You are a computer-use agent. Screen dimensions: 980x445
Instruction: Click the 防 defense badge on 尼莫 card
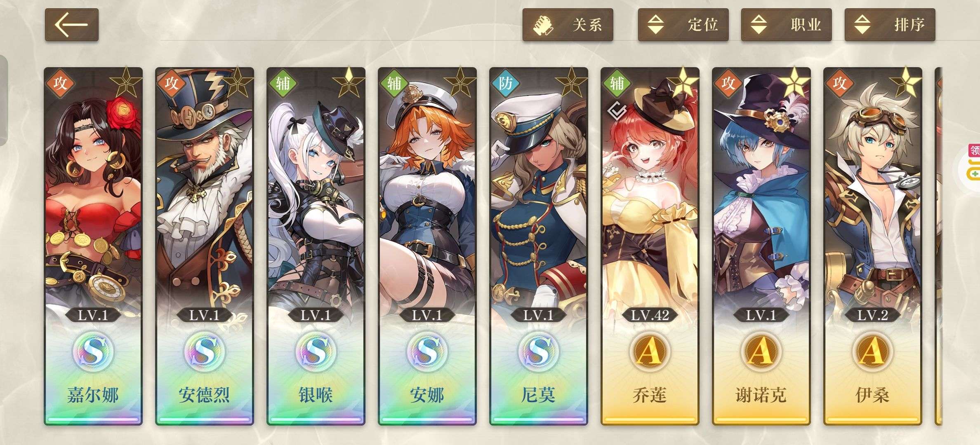pyautogui.click(x=506, y=83)
